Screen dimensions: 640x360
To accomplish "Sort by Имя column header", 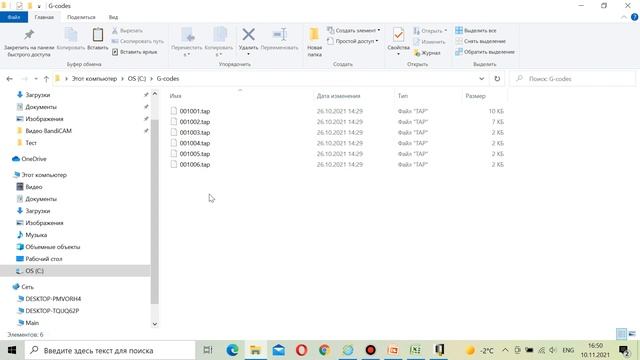I will pos(175,96).
